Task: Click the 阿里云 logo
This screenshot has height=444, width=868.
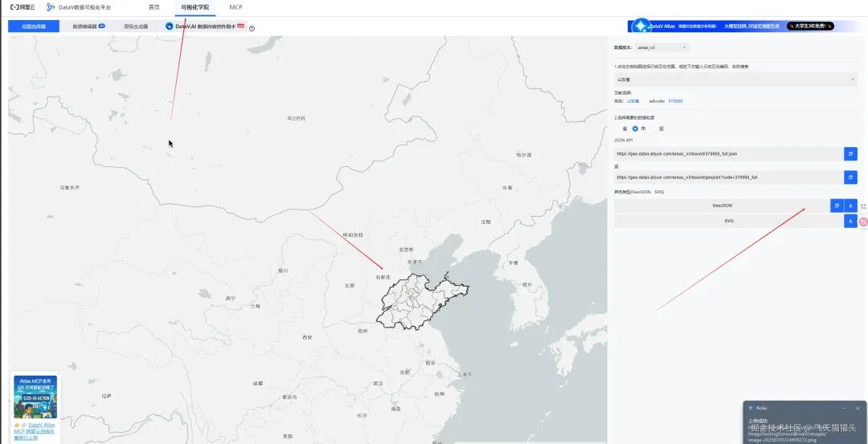Action: 23,7
